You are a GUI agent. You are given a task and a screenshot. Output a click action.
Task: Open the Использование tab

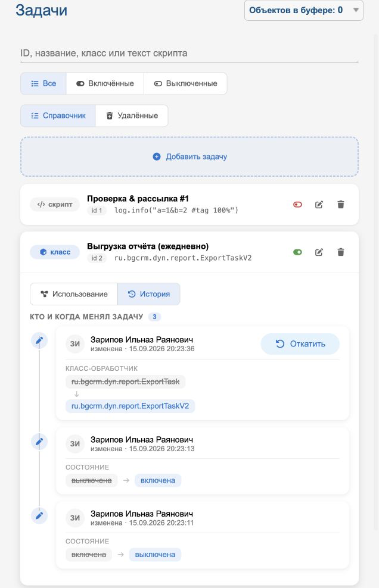(x=74, y=294)
